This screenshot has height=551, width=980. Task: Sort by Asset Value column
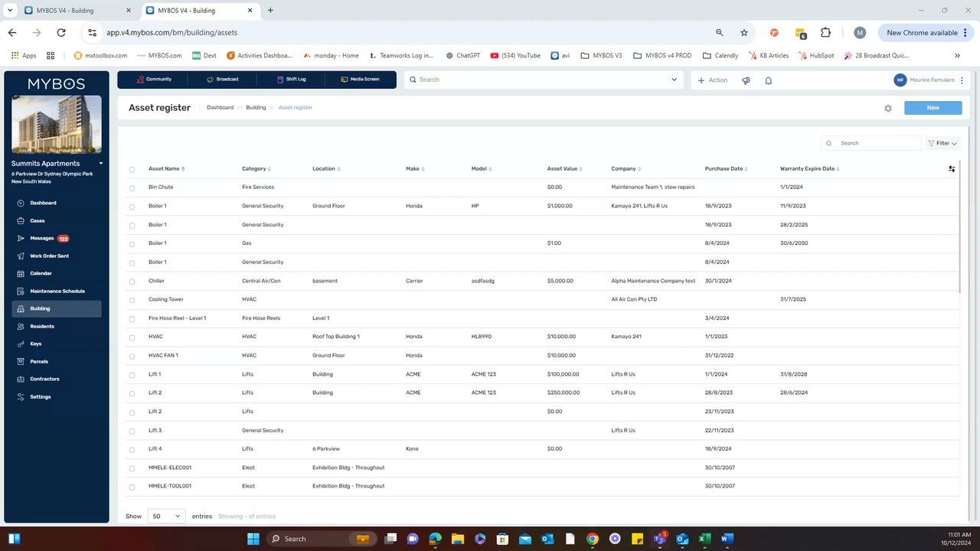pyautogui.click(x=565, y=169)
